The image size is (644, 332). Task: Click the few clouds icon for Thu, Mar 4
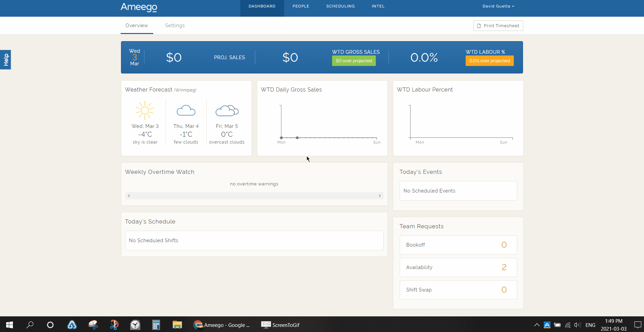click(186, 110)
